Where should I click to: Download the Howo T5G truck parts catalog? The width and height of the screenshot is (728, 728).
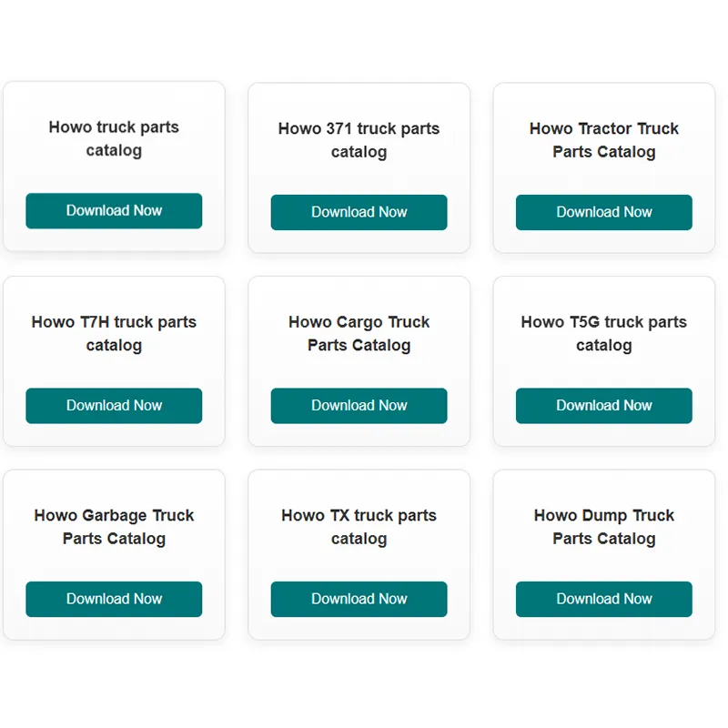603,406
